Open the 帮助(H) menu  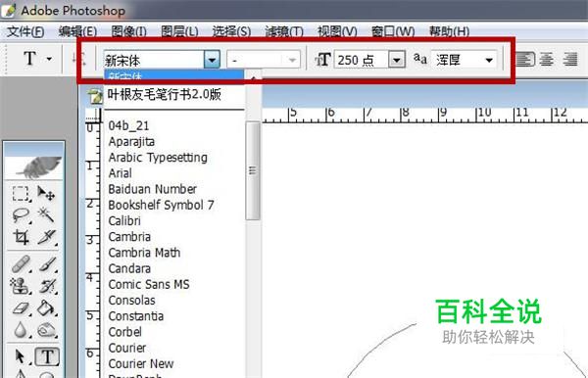[x=449, y=31]
